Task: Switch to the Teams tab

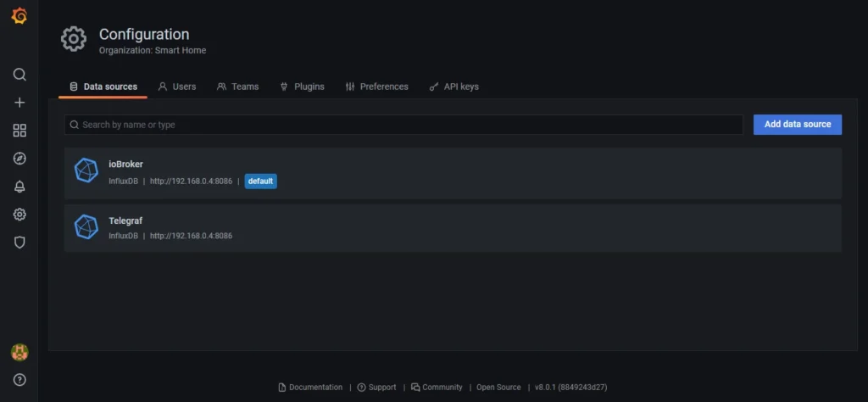Action: 237,87
